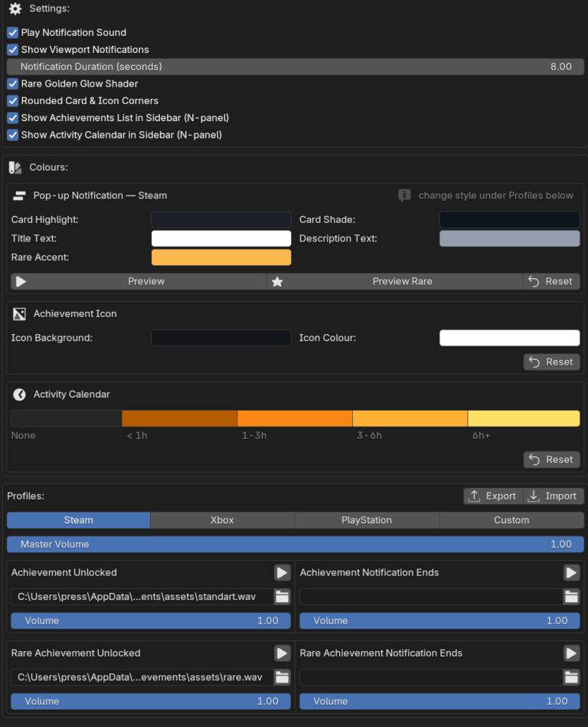This screenshot has height=727, width=588.
Task: Open the Card Highlight colour swatch
Action: [221, 220]
